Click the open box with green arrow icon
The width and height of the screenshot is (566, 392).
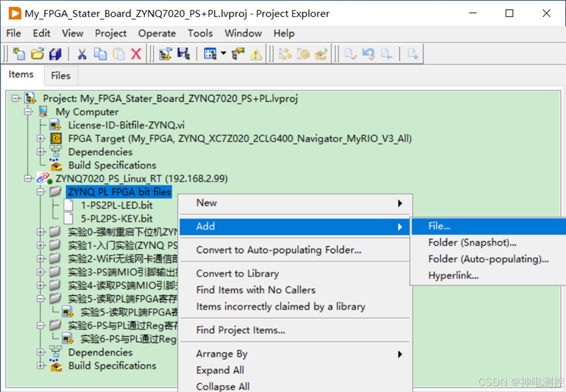click(x=321, y=54)
